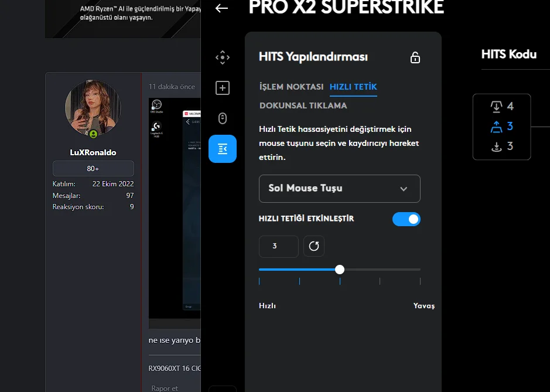Click the 11 dakika önce timestamp
This screenshot has width=550, height=392.
(x=172, y=87)
